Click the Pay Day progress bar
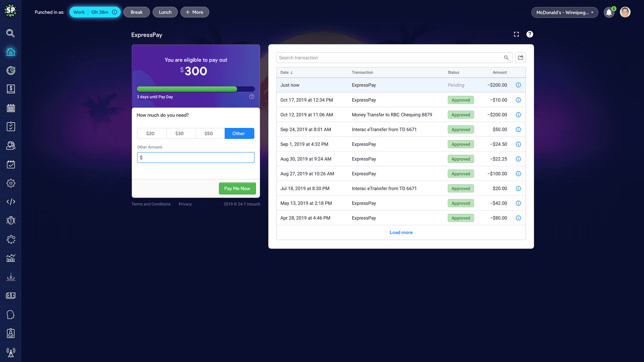The width and height of the screenshot is (644, 362). (x=196, y=89)
